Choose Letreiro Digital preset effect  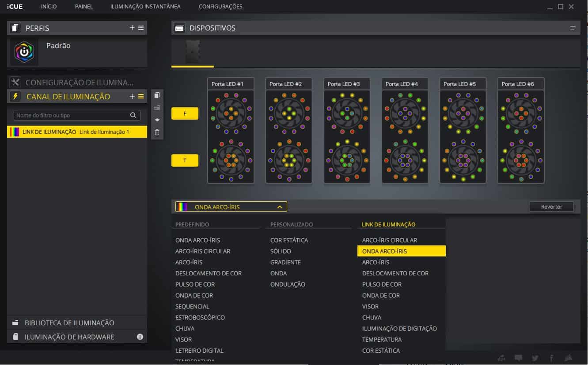[199, 350]
